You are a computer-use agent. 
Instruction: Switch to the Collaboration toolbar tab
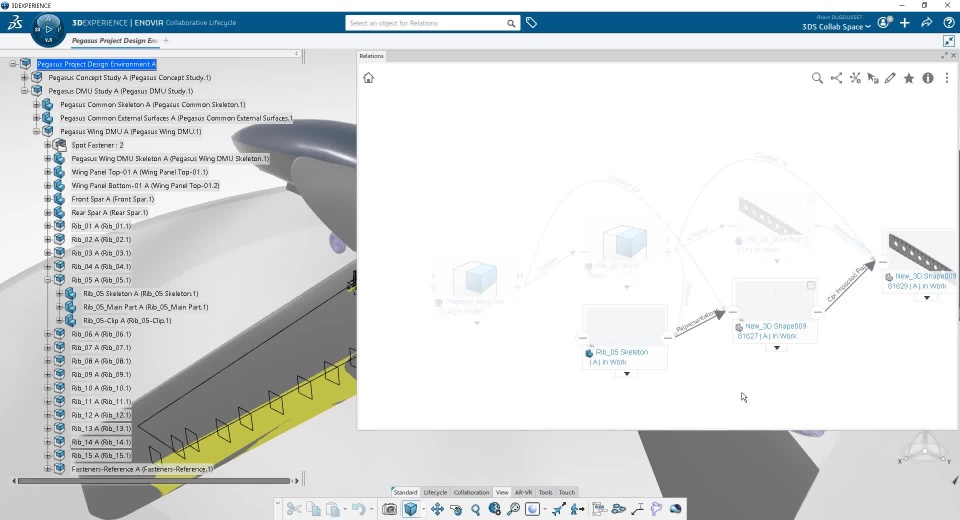coord(471,492)
